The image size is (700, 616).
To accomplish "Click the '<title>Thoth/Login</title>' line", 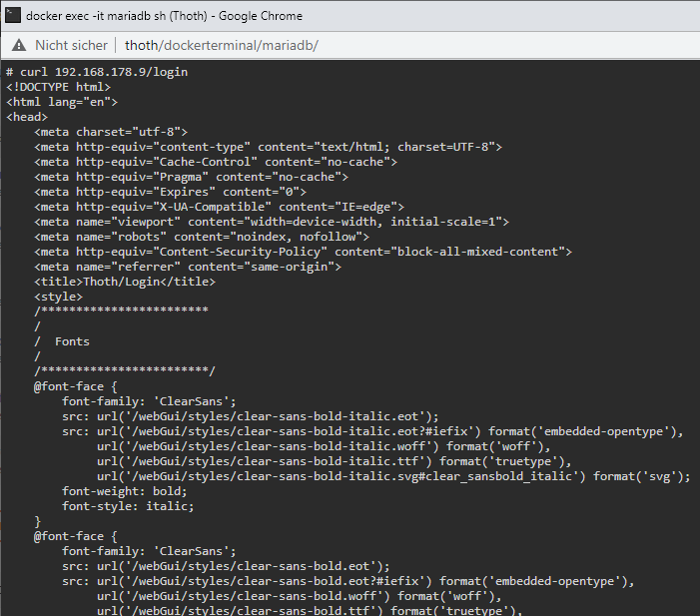I will tap(125, 282).
